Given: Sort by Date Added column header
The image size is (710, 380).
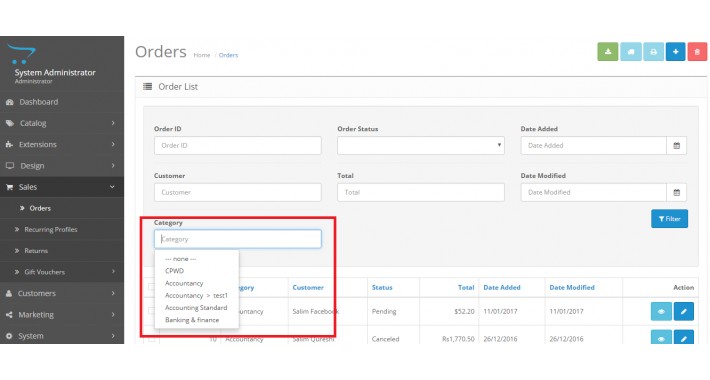Looking at the screenshot, I should click(x=502, y=288).
